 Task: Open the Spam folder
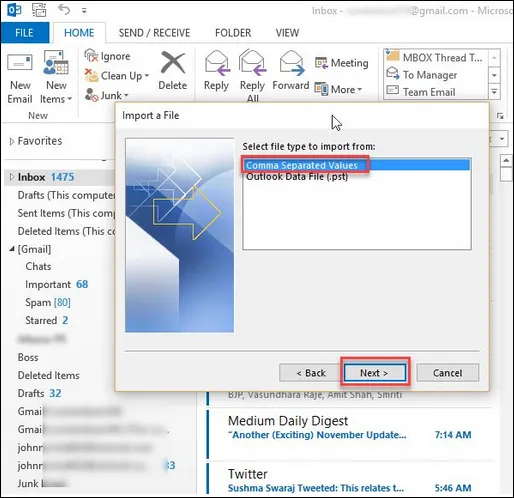pyautogui.click(x=48, y=302)
